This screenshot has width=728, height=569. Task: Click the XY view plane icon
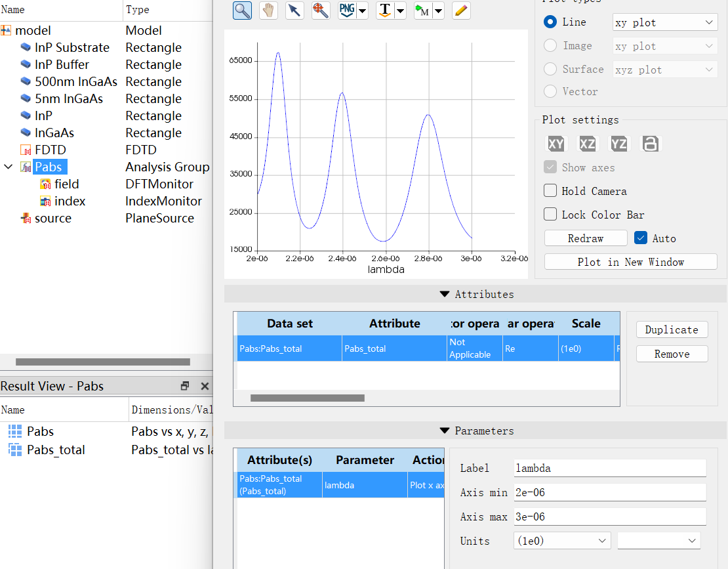click(x=556, y=144)
